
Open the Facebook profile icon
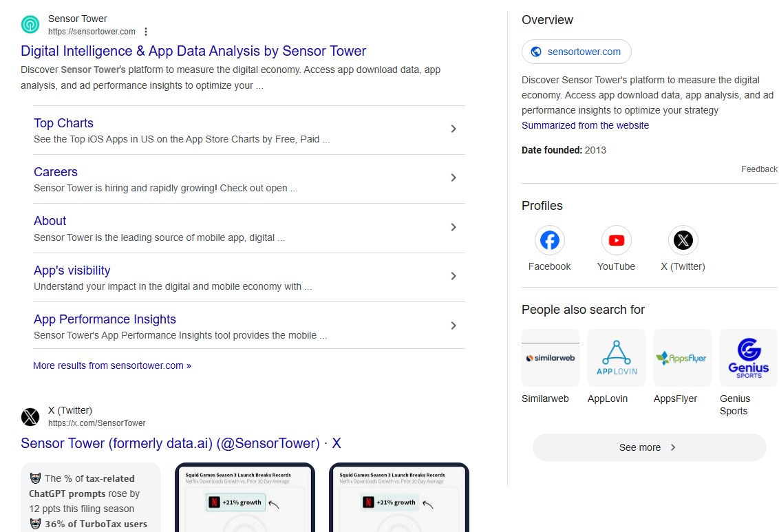point(549,240)
